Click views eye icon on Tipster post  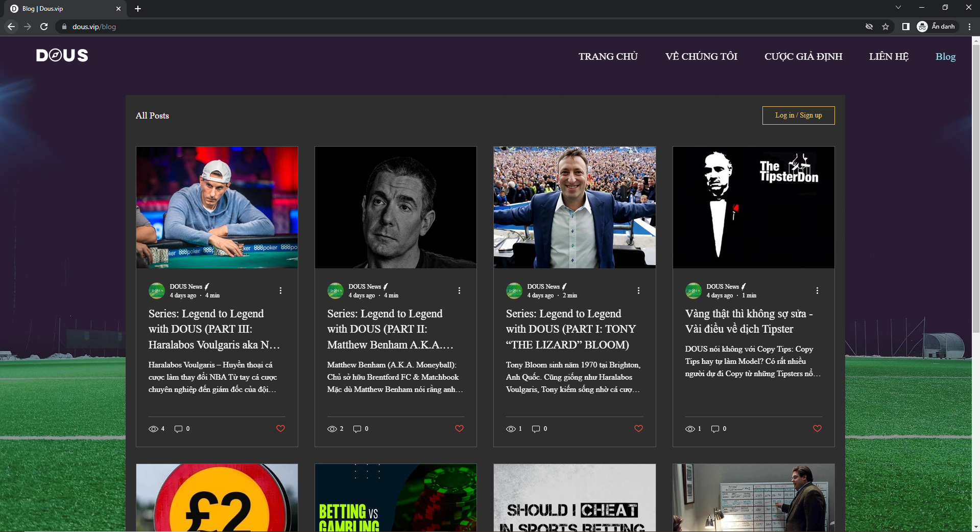click(x=690, y=429)
